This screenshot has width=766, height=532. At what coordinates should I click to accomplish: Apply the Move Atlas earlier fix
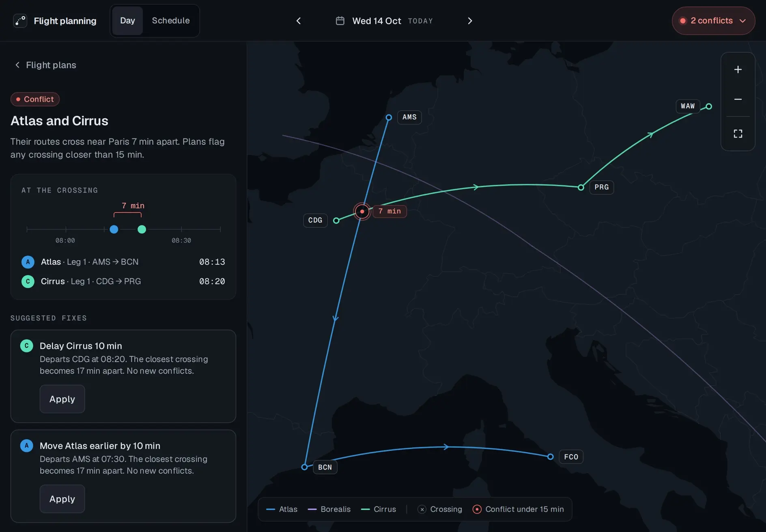[62, 499]
